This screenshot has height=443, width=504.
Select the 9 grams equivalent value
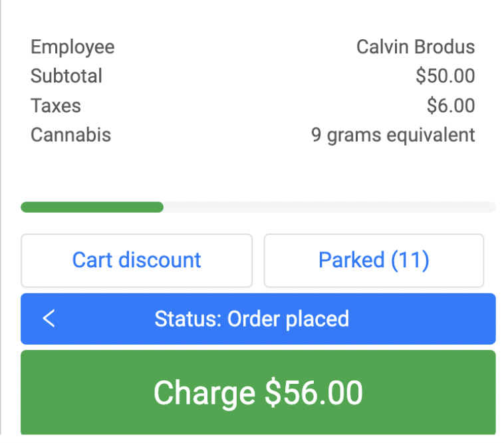click(393, 135)
